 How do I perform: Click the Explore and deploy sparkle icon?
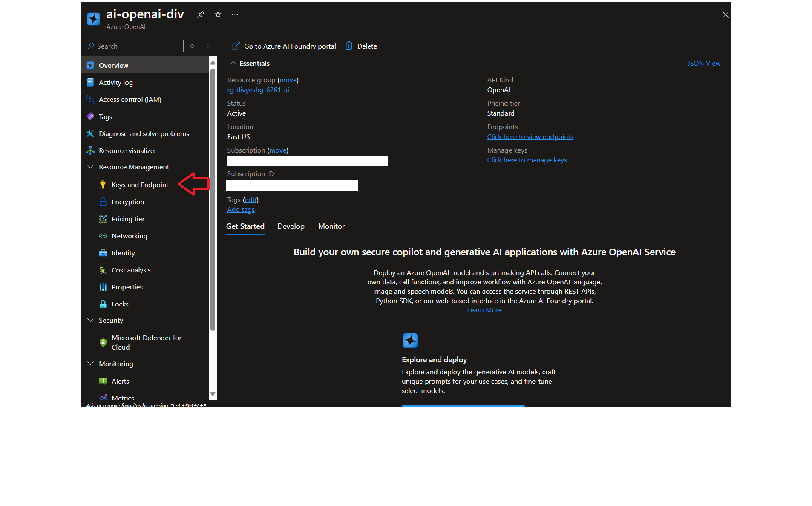[410, 341]
